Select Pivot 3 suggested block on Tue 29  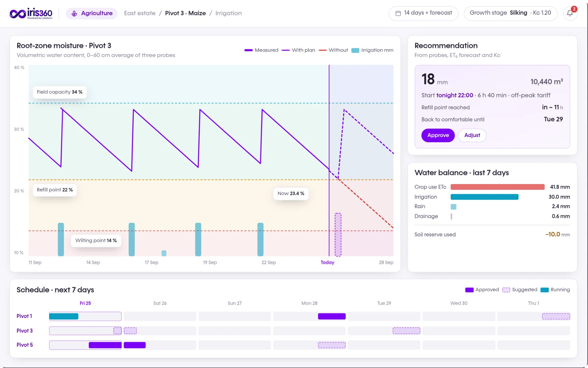(x=406, y=331)
